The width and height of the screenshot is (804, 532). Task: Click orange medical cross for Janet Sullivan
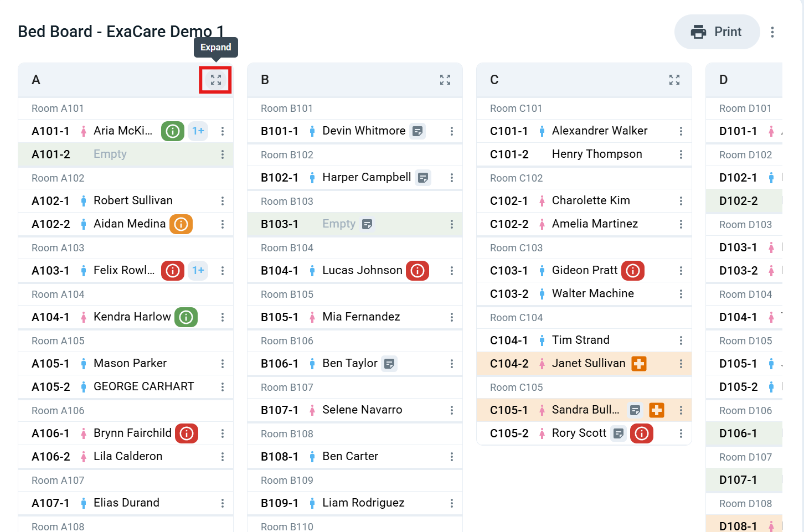[x=639, y=364]
